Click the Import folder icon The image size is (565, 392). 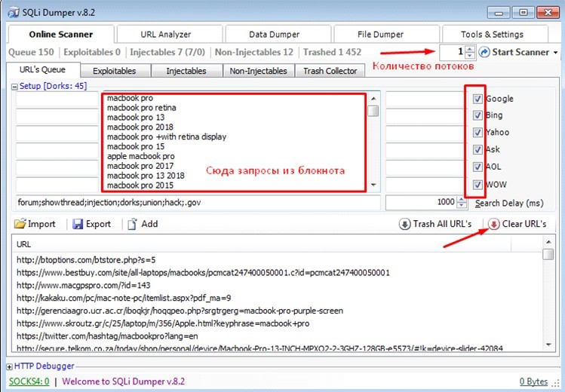(19, 224)
